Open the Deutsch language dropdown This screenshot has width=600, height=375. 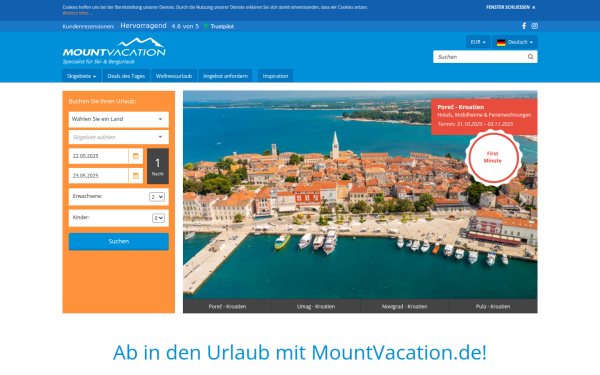coord(515,42)
